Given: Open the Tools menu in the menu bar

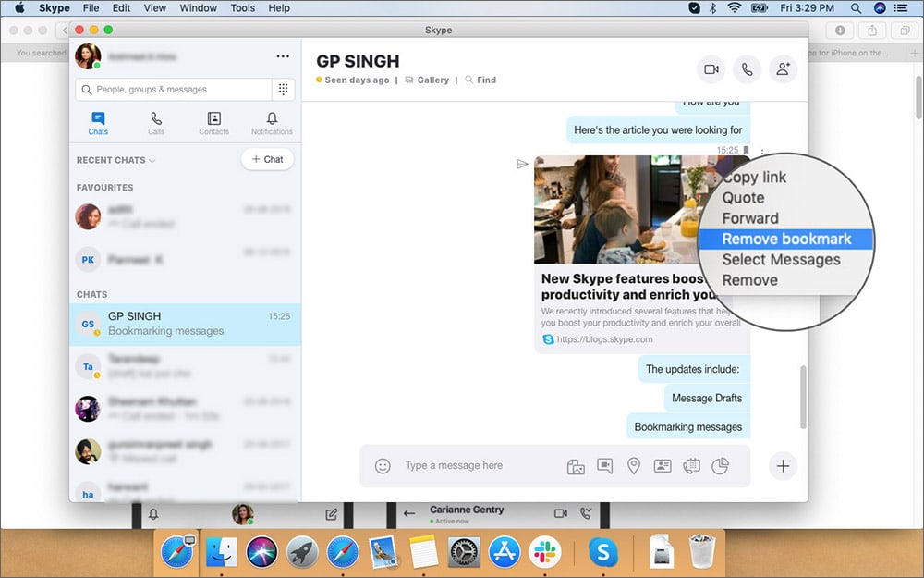Looking at the screenshot, I should (242, 8).
